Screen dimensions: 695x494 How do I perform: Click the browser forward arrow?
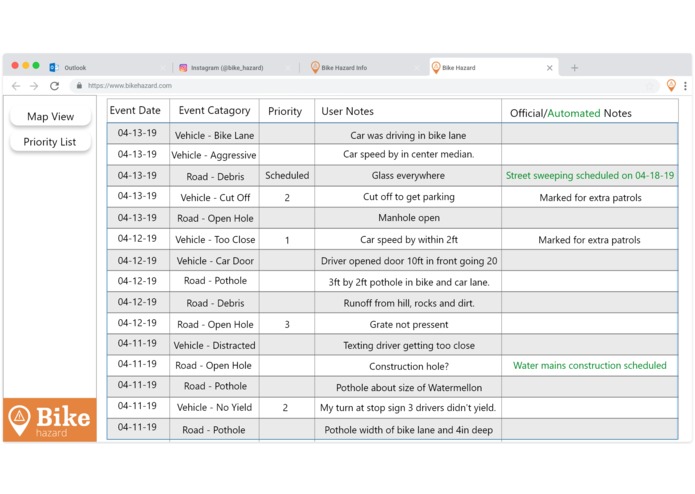click(x=34, y=86)
